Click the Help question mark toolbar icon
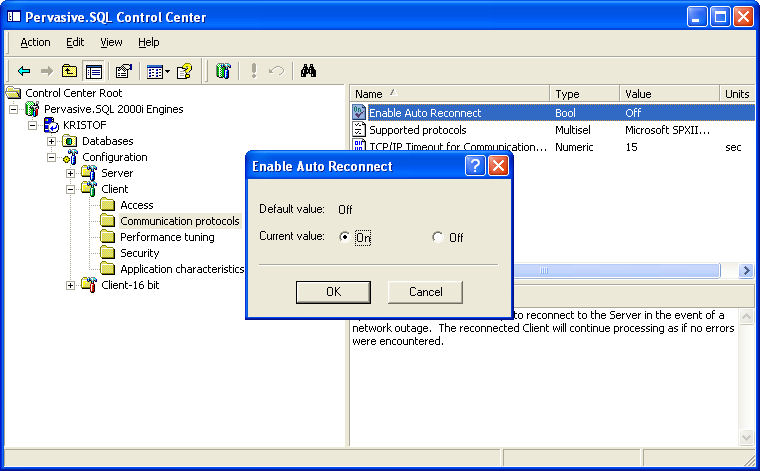 [184, 72]
